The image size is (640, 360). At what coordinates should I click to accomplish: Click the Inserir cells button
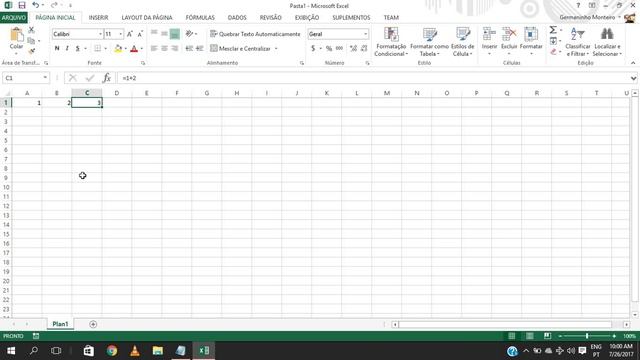click(489, 41)
